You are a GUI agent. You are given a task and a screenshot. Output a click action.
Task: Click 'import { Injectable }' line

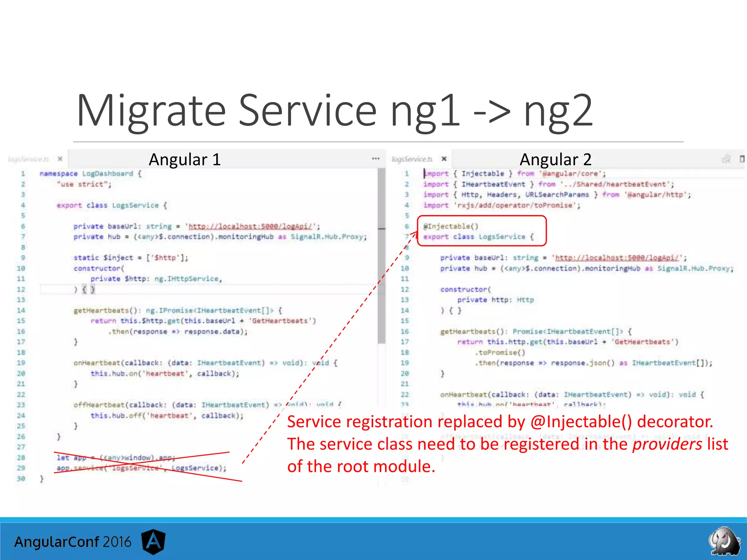click(514, 174)
